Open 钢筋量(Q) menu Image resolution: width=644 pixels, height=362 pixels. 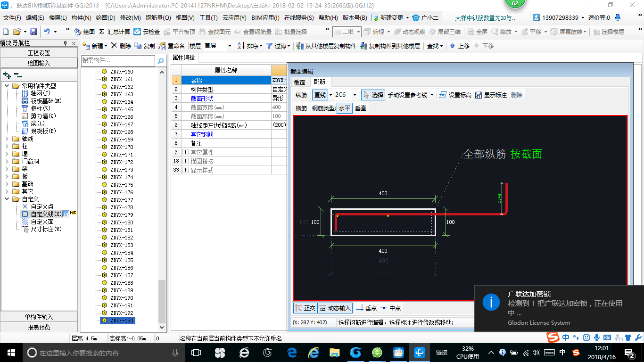click(x=158, y=18)
